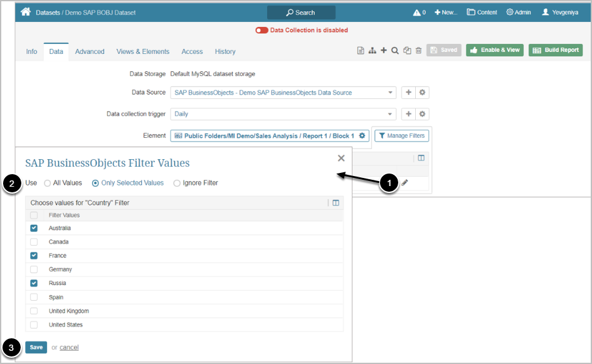
Task: Click the Saved button
Action: click(443, 50)
